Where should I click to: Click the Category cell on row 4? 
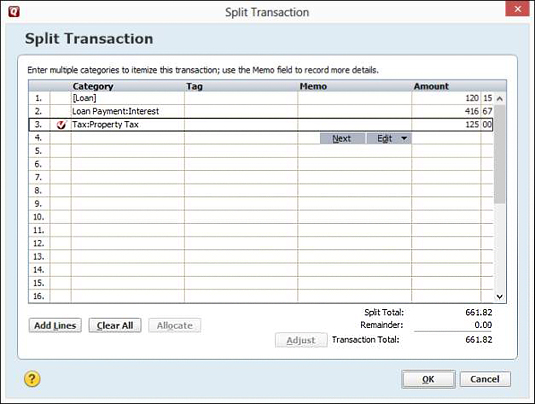128,138
